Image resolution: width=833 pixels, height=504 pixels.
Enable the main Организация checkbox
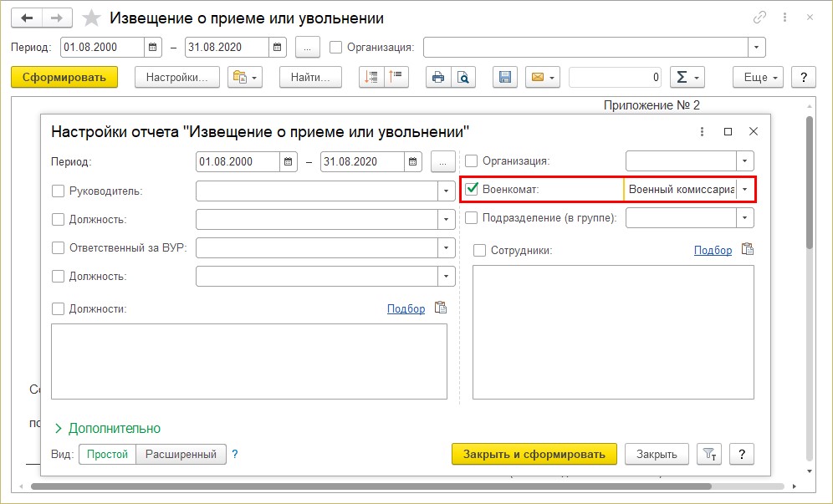[x=335, y=48]
